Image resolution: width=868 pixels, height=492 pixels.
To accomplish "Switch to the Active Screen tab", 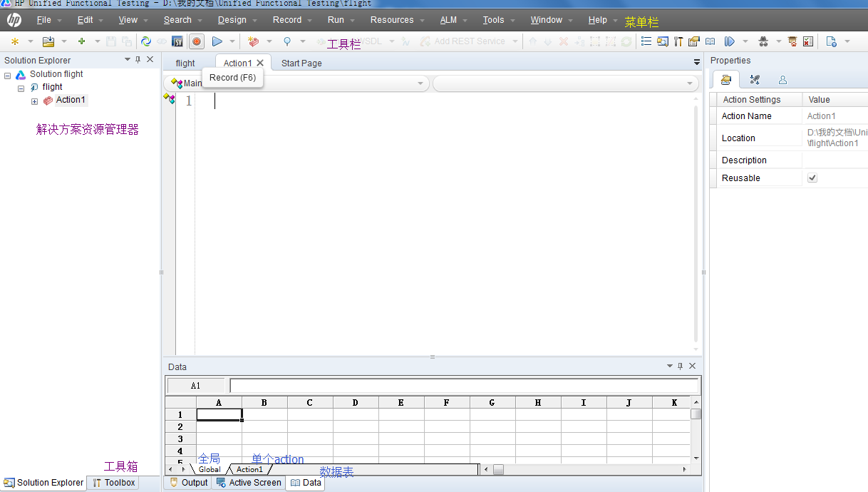I will [249, 483].
